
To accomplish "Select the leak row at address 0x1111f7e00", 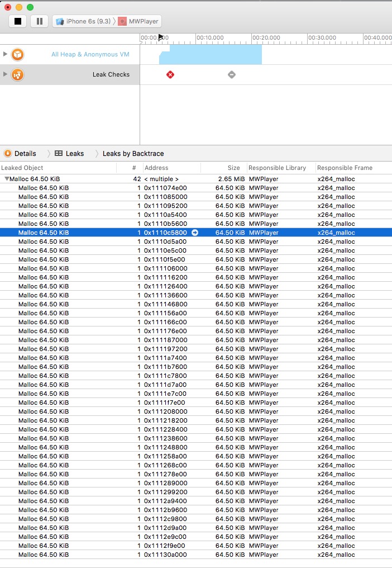I will 196,403.
